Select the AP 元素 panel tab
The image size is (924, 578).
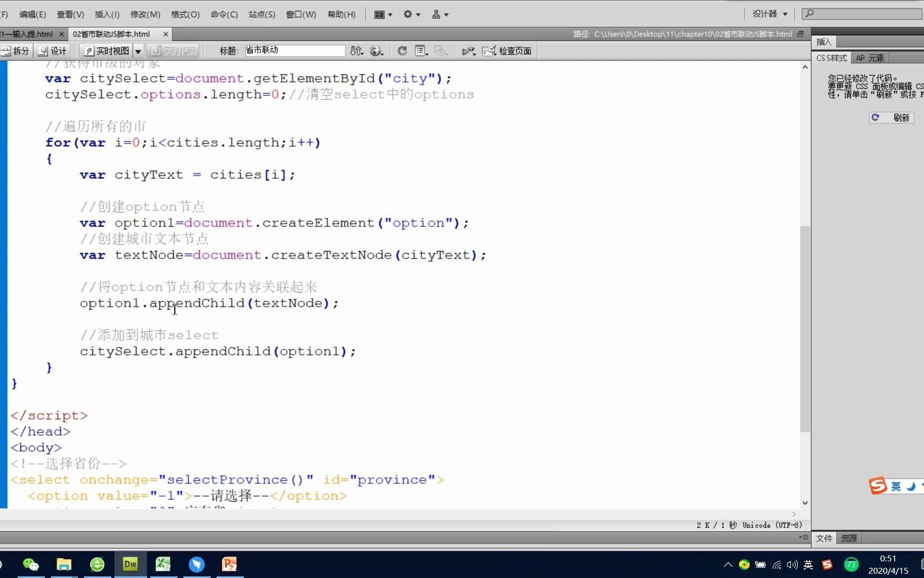coord(869,58)
